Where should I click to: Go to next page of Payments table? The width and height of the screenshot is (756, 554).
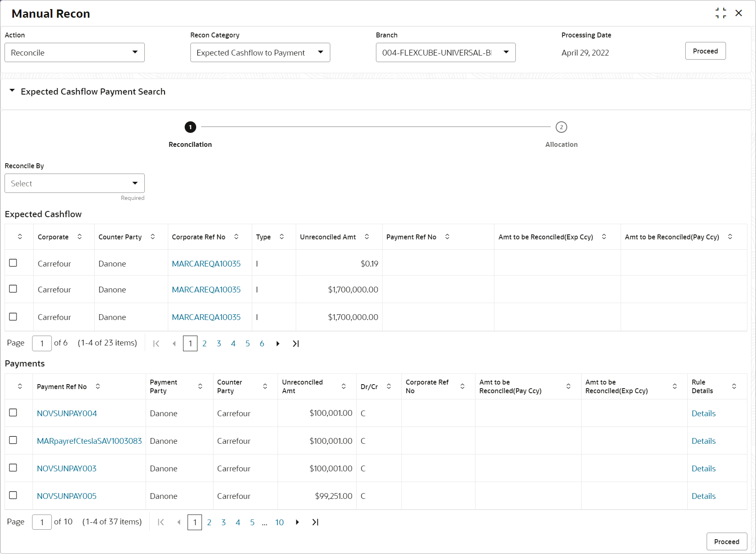tap(297, 522)
